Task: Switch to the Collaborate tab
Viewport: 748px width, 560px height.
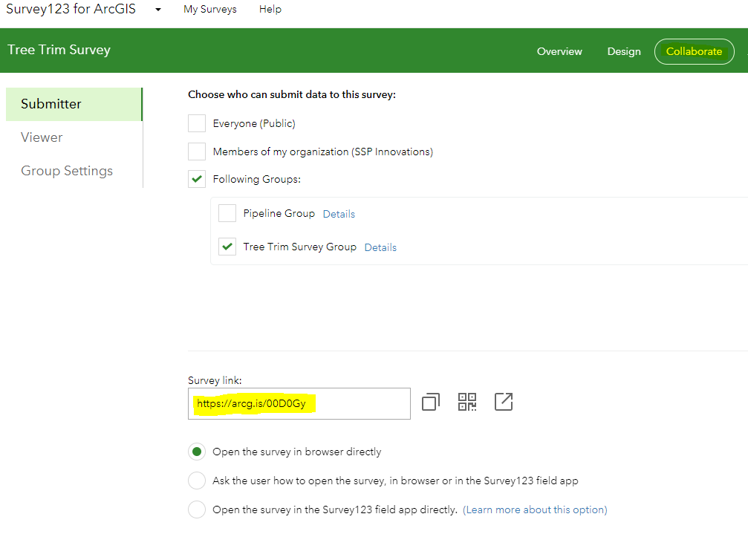Action: tap(694, 51)
